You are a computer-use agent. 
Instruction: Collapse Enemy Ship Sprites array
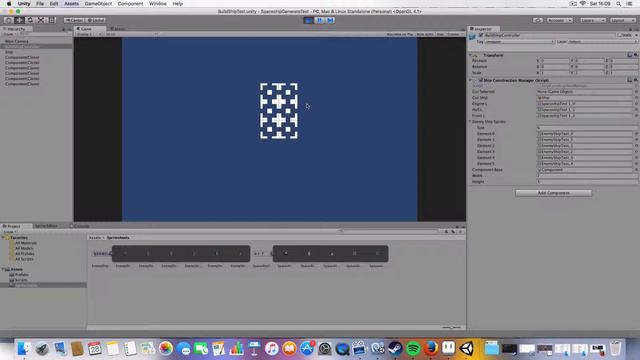[x=470, y=122]
